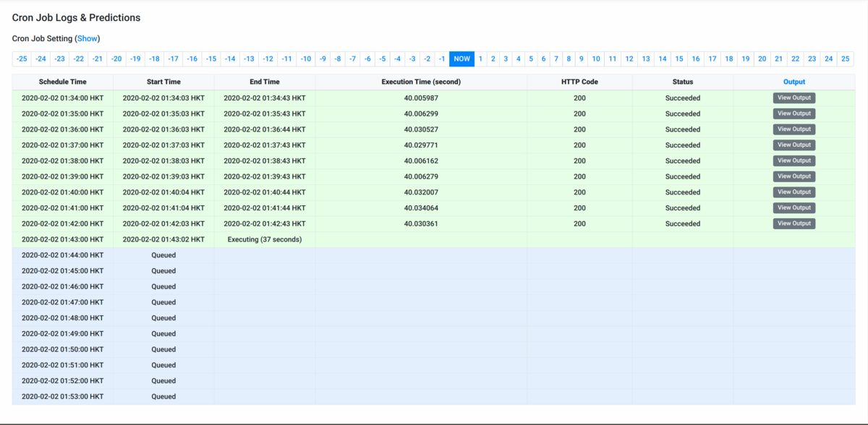The height and width of the screenshot is (425, 868).
Task: View Output for the 01:36:00 job
Action: click(794, 129)
